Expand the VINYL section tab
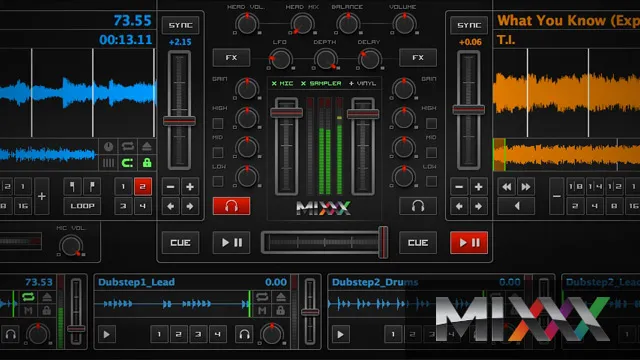Viewport: 640px width, 360px height. (x=362, y=83)
